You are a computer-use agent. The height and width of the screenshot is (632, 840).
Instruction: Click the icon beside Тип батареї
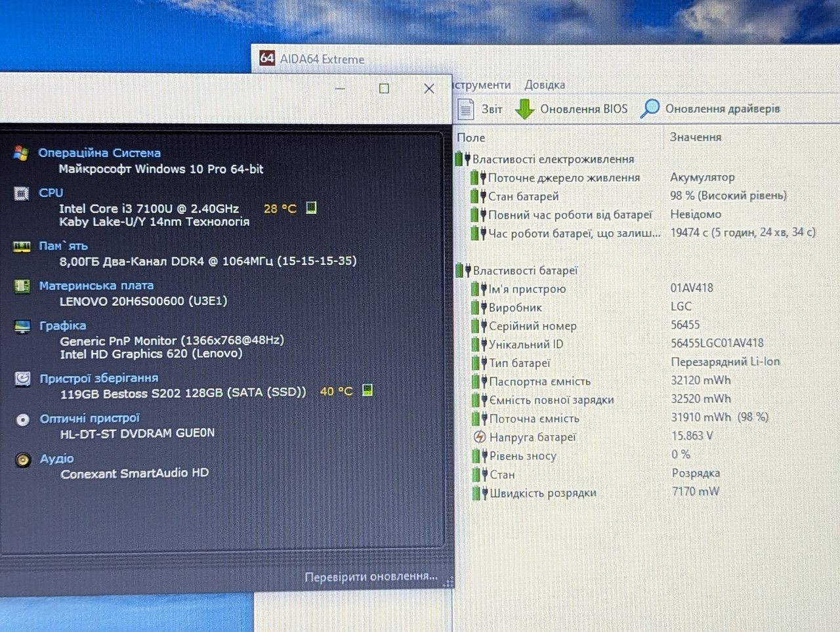point(479,363)
